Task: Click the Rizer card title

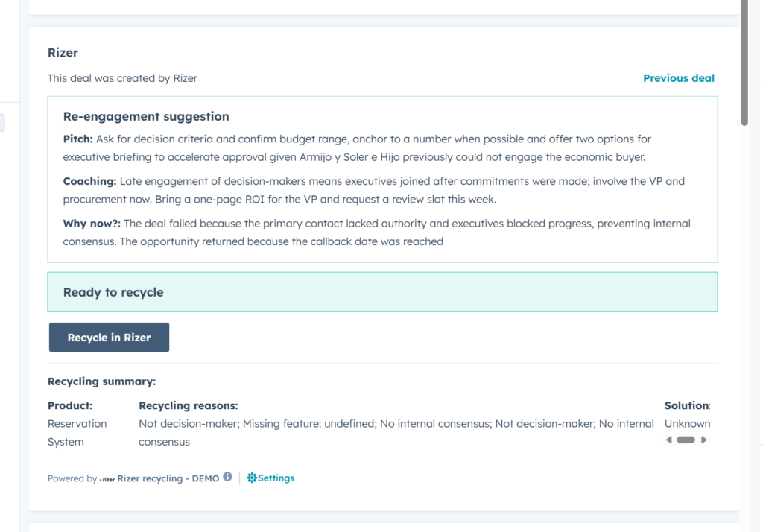Action: (63, 53)
